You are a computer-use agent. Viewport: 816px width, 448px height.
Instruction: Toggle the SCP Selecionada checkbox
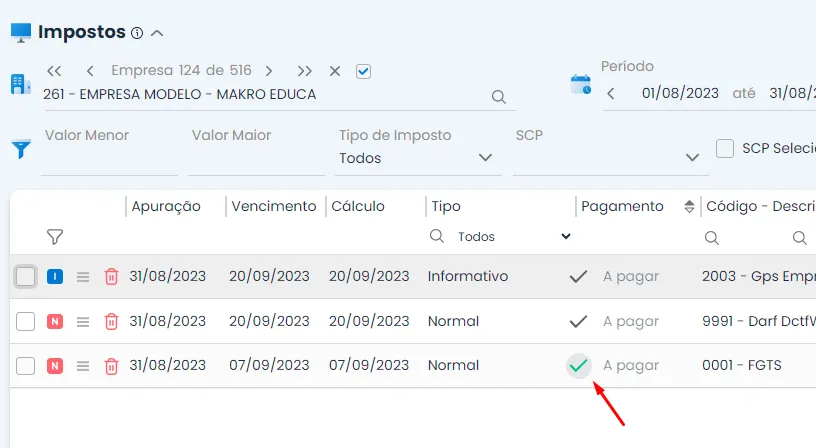[725, 148]
